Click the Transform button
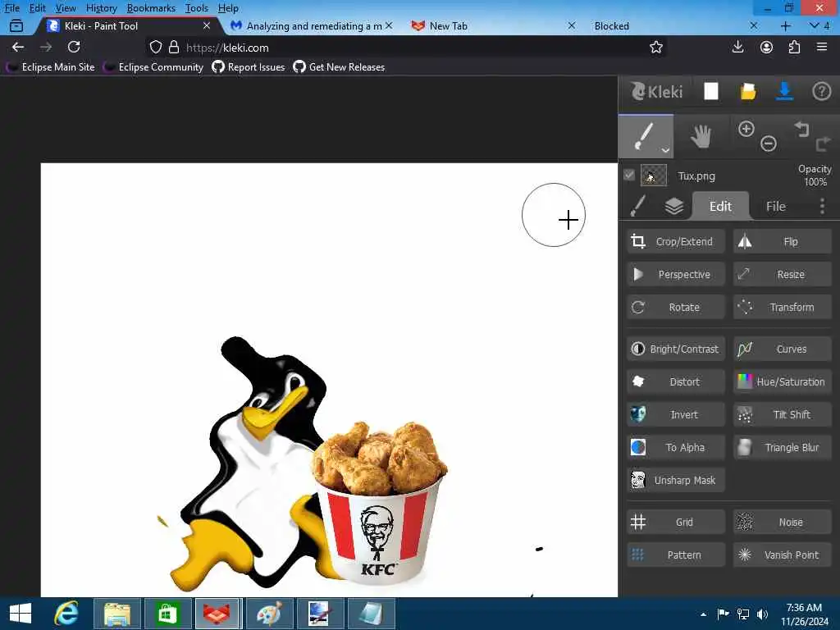840x630 pixels. pos(782,307)
